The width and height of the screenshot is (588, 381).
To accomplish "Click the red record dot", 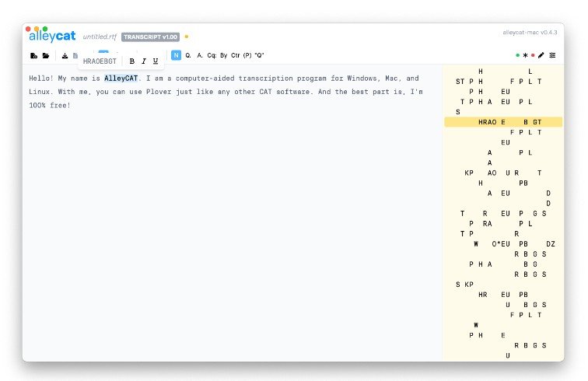I will [x=533, y=55].
